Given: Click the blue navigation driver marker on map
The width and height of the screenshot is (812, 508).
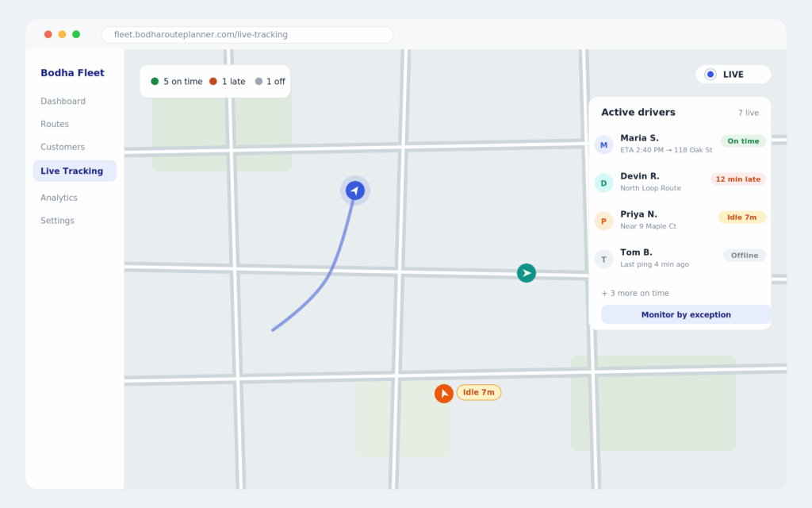Looking at the screenshot, I should pyautogui.click(x=354, y=190).
